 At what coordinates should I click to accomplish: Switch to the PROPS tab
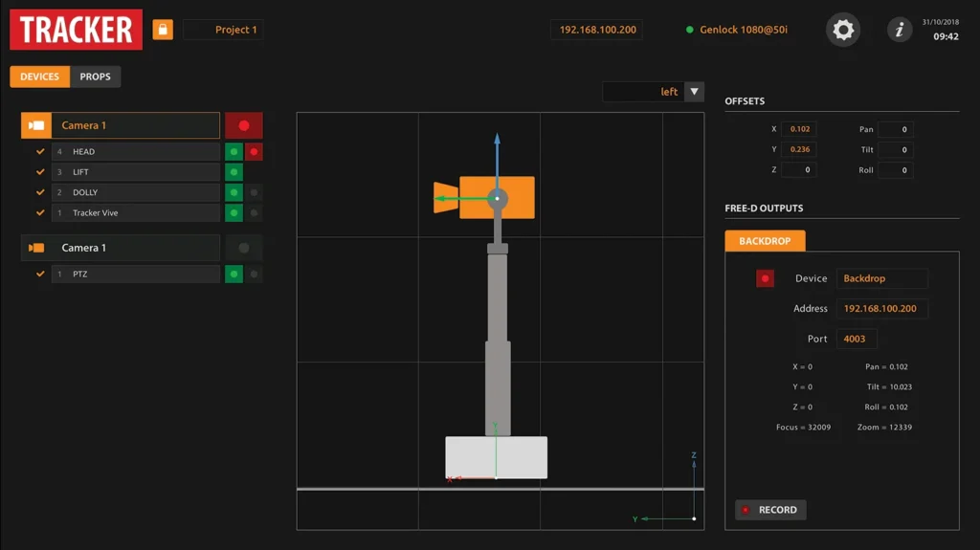(95, 77)
